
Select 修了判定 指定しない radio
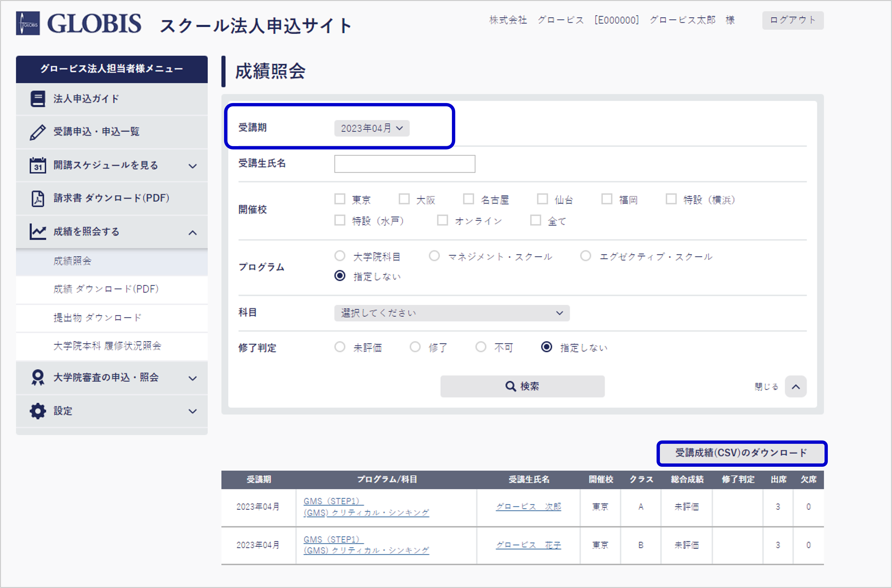(546, 347)
